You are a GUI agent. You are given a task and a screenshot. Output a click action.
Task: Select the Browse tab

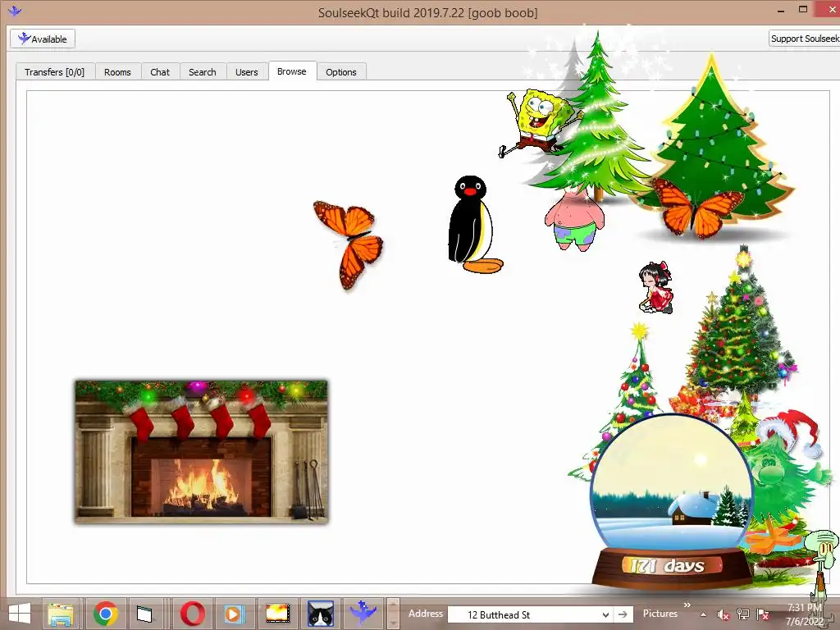tap(292, 71)
